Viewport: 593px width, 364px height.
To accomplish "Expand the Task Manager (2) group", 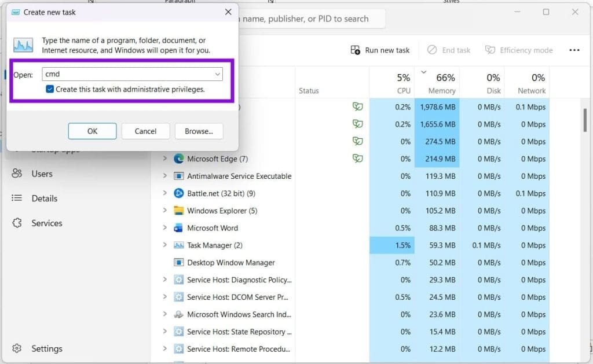I will tap(164, 245).
